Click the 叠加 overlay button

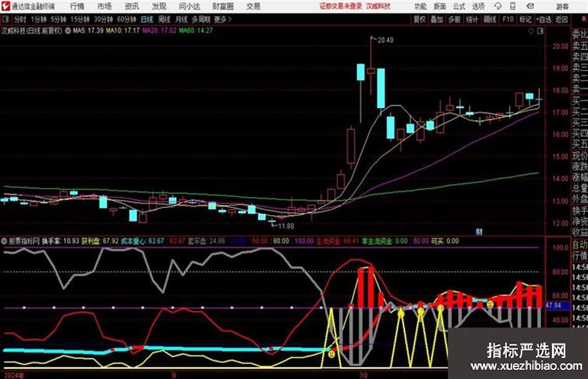click(x=437, y=19)
